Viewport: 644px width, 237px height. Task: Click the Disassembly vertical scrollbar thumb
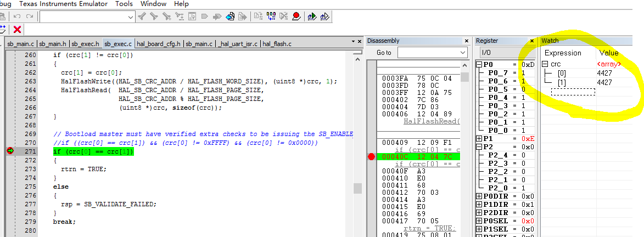[464, 77]
